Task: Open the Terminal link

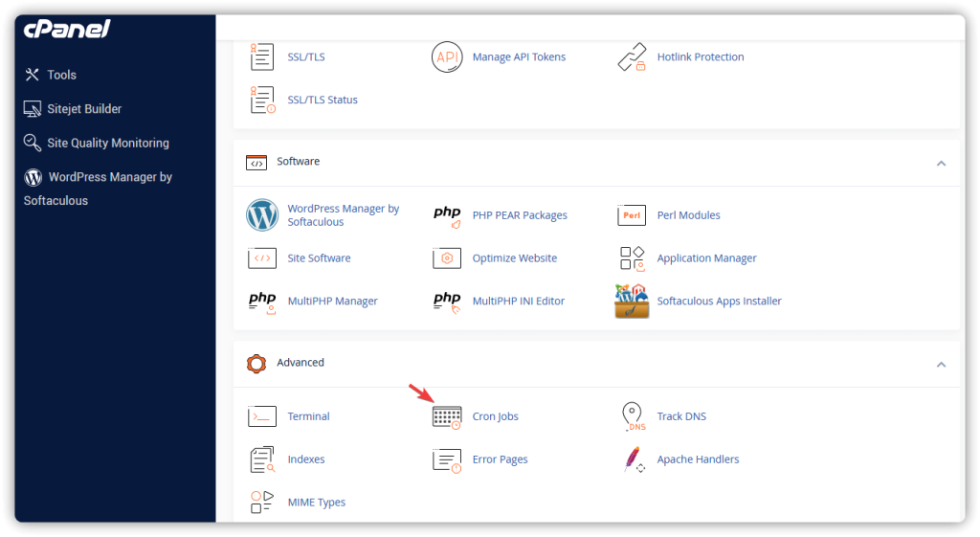Action: coord(309,416)
